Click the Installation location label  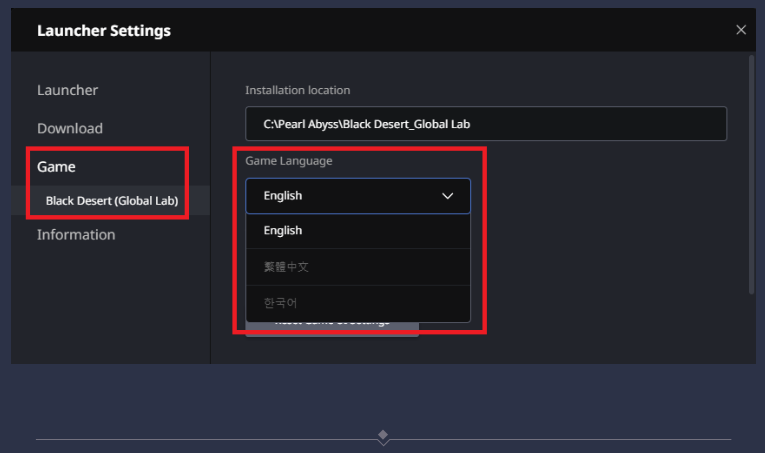[298, 90]
